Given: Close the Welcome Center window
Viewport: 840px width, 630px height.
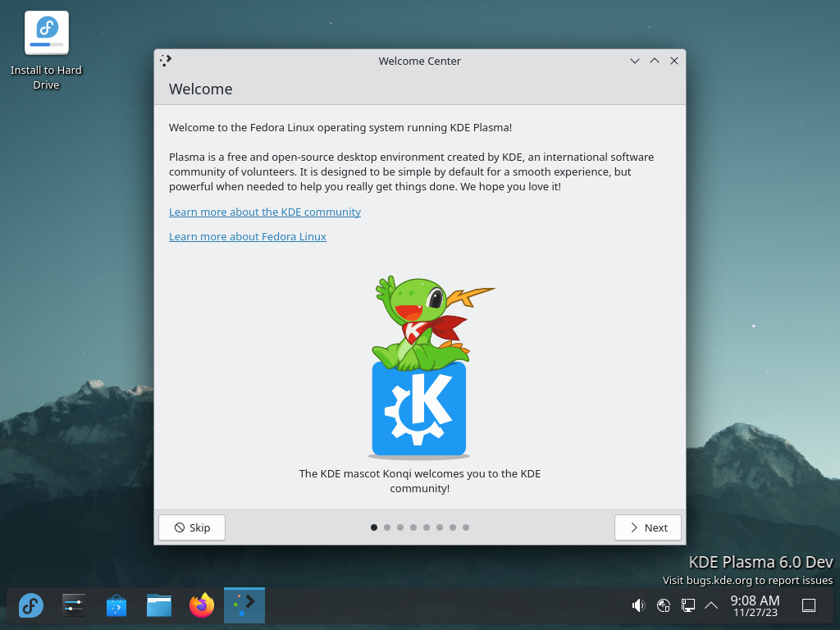Looking at the screenshot, I should [674, 61].
